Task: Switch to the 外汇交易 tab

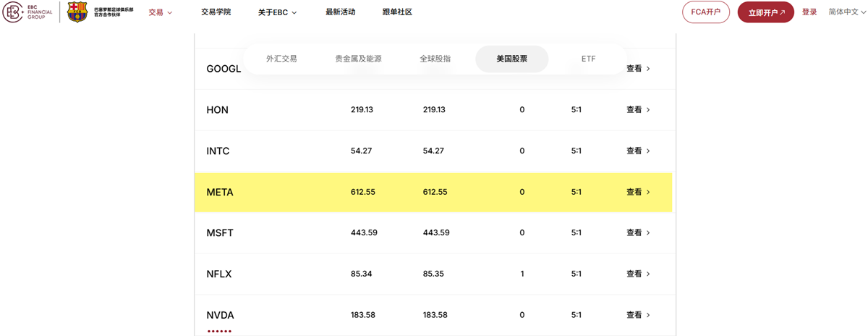Action: 281,59
